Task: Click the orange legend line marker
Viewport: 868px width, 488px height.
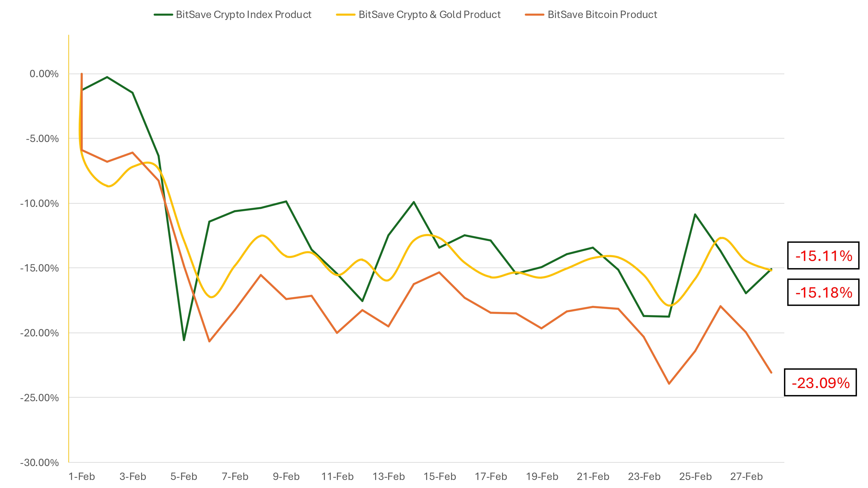Action: point(534,15)
